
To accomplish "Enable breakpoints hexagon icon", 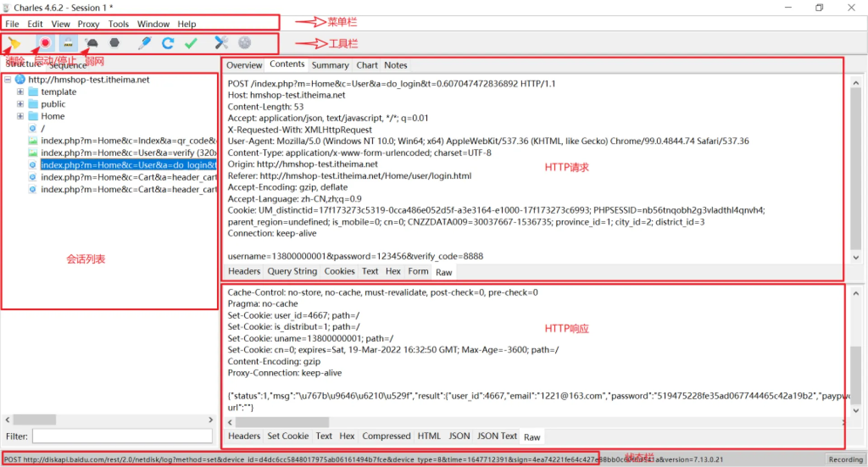I will click(115, 42).
